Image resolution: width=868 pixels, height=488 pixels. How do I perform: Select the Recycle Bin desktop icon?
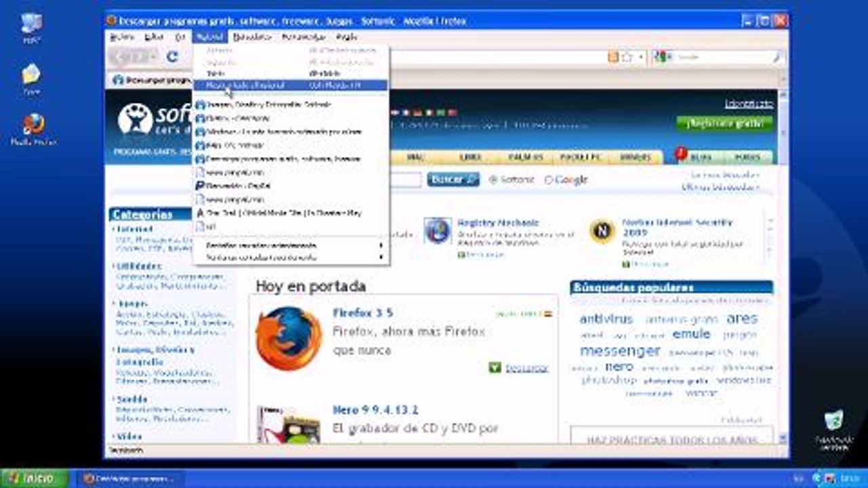[833, 430]
